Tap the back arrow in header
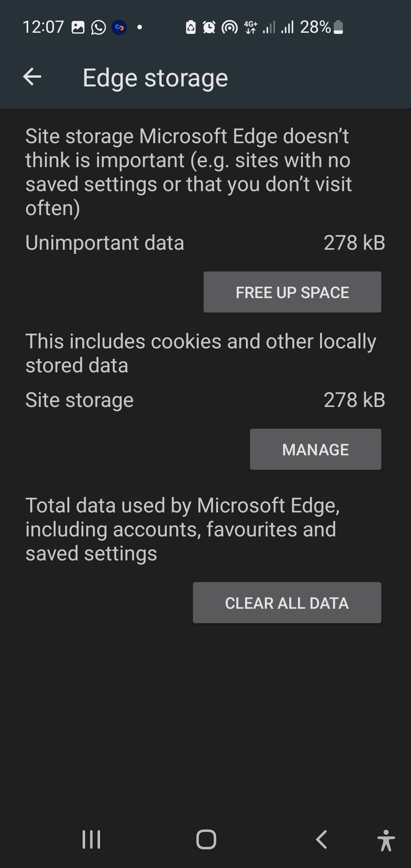411x868 pixels. coord(32,77)
